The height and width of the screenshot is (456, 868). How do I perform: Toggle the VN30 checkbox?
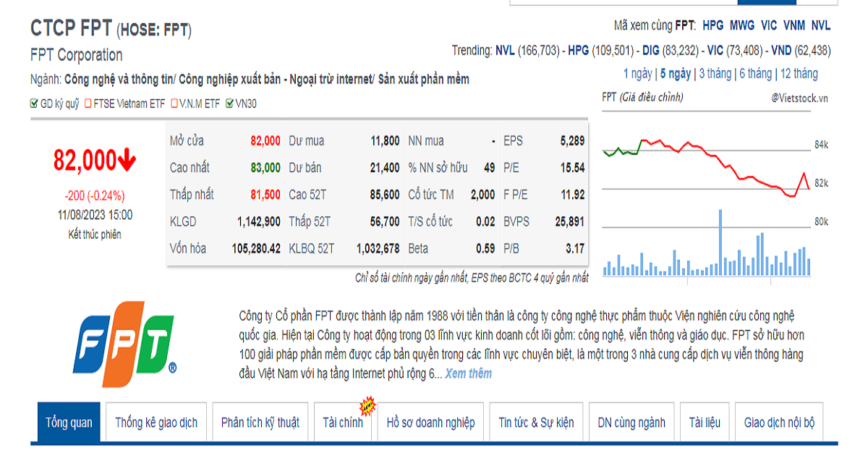(230, 104)
